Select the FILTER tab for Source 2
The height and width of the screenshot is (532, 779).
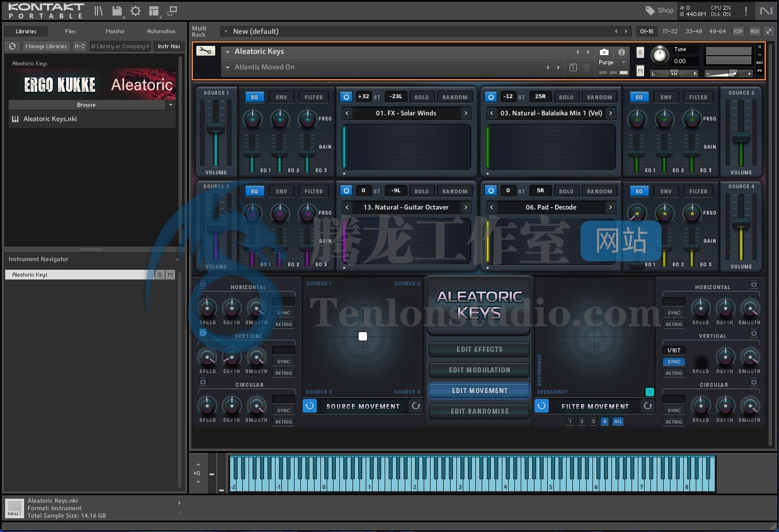[x=698, y=97]
